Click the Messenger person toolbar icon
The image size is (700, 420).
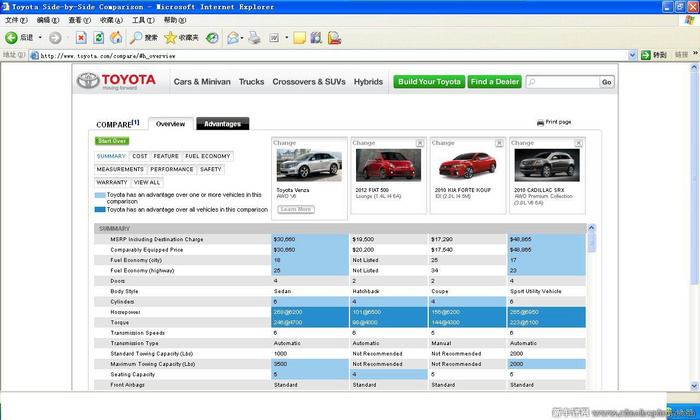click(334, 38)
